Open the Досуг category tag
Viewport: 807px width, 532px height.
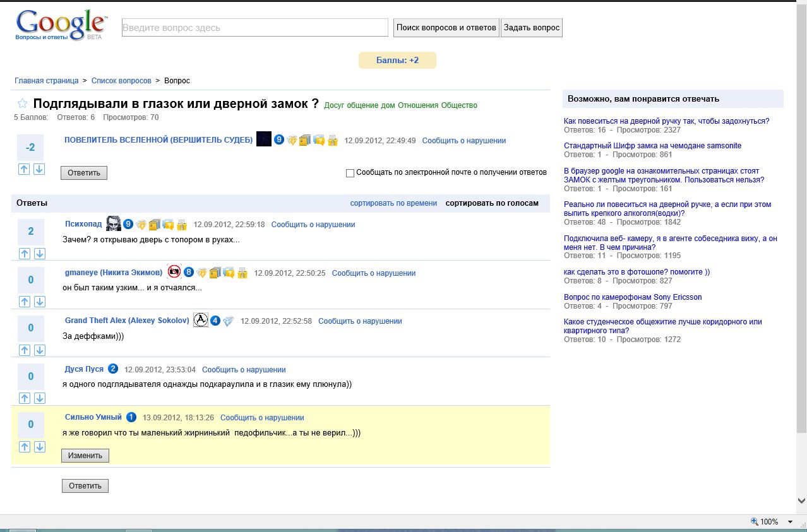(x=334, y=105)
